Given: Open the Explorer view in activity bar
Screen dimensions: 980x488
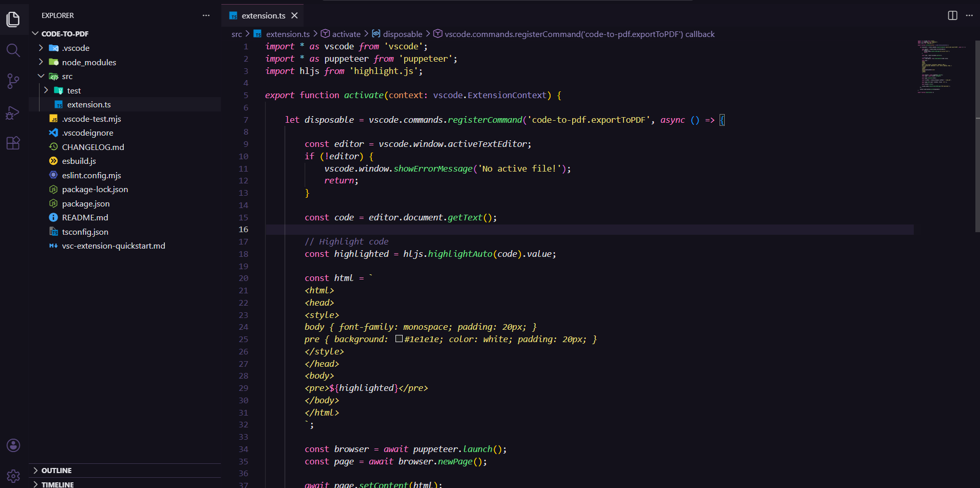Looking at the screenshot, I should click(x=13, y=20).
